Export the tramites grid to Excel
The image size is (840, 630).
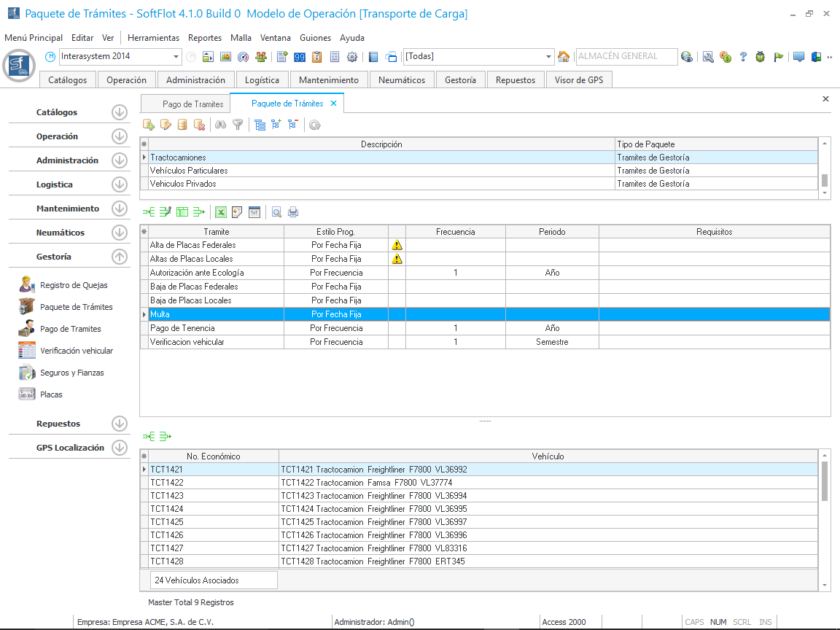221,212
